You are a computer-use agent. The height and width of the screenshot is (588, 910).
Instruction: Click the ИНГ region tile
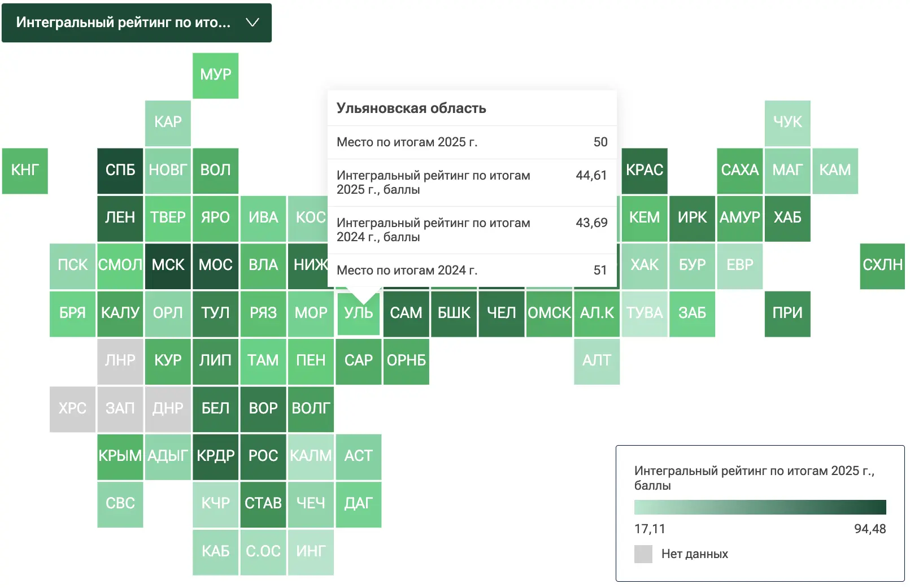pos(311,552)
